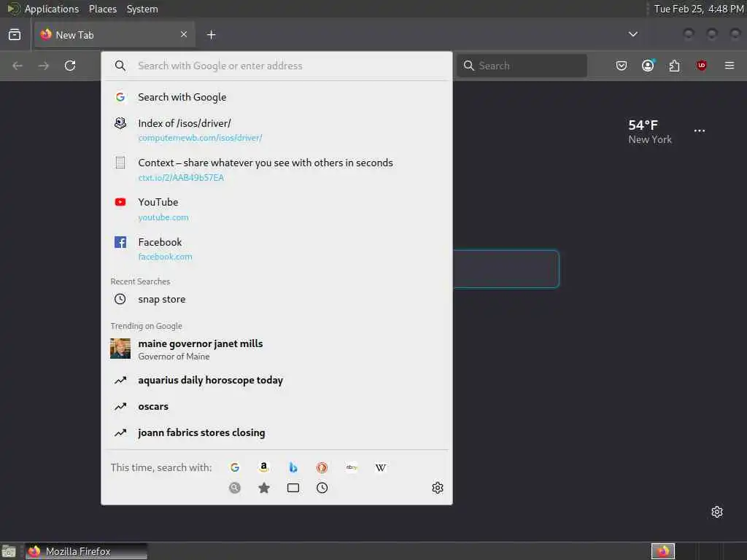
Task: Click youtube.com URL text
Action: coord(163,217)
